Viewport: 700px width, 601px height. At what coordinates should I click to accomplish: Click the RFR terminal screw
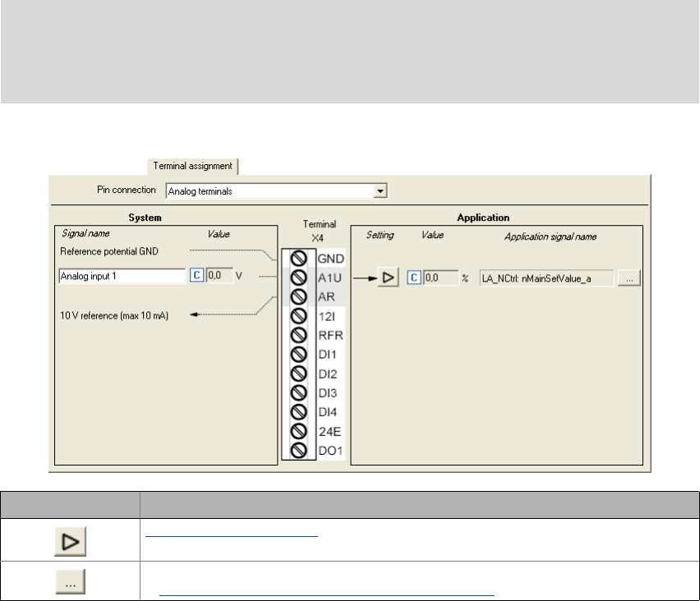pos(299,335)
